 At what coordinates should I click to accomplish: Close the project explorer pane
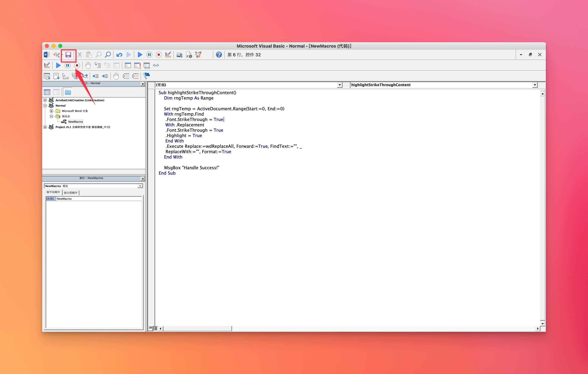pyautogui.click(x=143, y=84)
